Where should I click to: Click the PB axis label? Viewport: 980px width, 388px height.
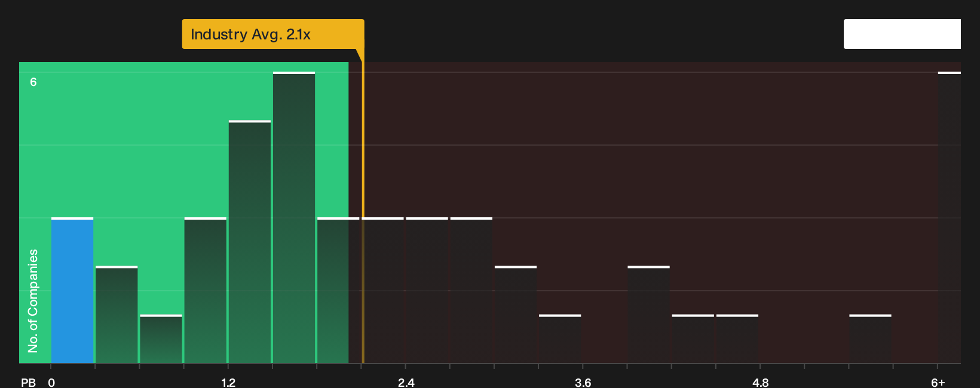coord(28,382)
